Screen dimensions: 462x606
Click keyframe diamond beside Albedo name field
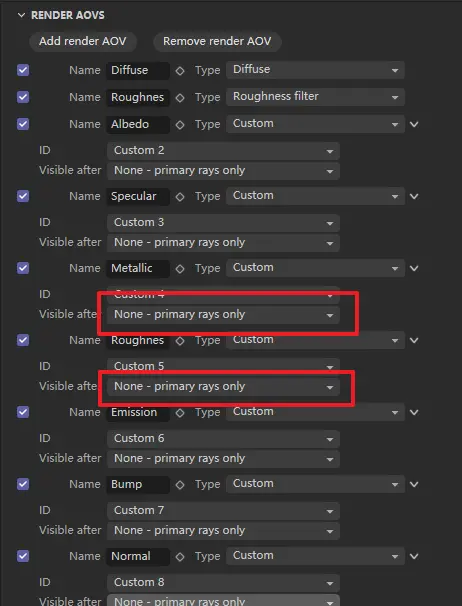[180, 125]
